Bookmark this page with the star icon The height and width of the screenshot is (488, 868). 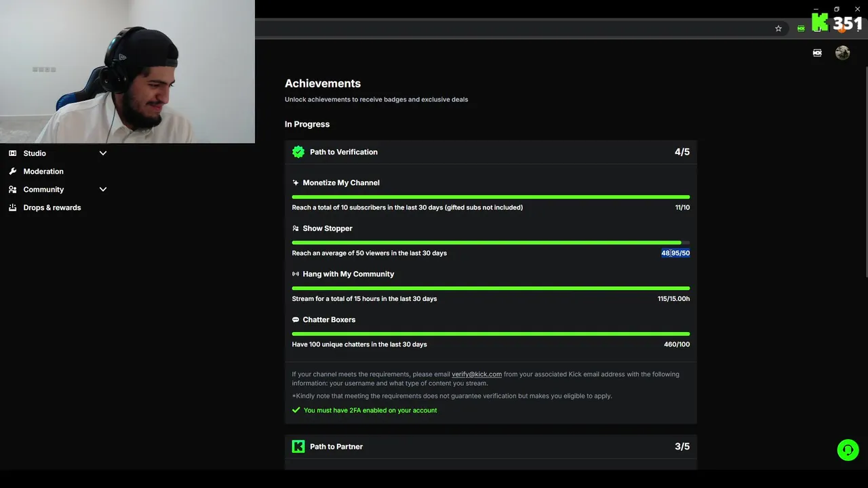tap(778, 28)
